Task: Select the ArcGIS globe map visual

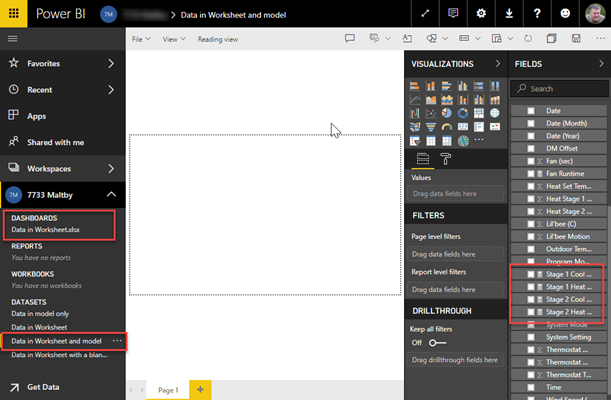Action: 463,141
